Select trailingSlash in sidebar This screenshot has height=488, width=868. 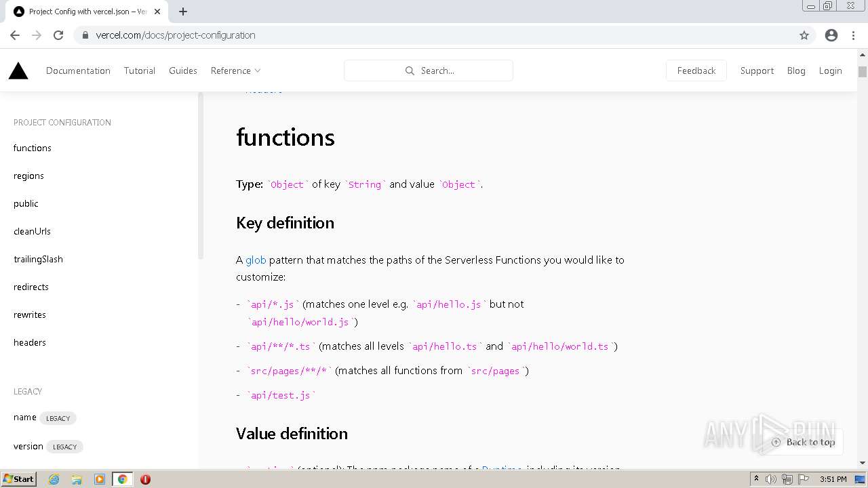point(38,259)
